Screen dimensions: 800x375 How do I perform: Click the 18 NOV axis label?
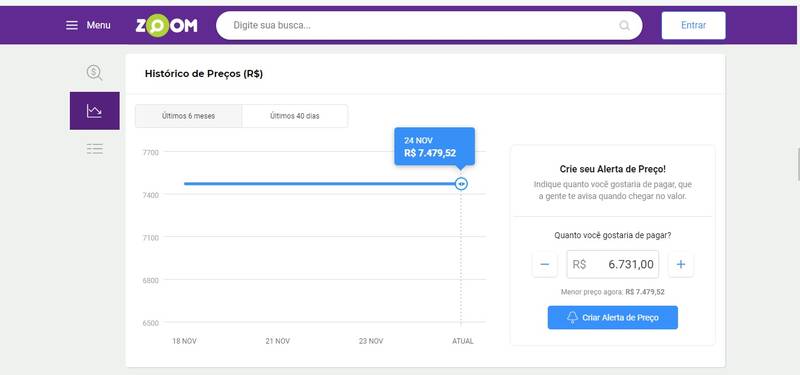click(184, 341)
